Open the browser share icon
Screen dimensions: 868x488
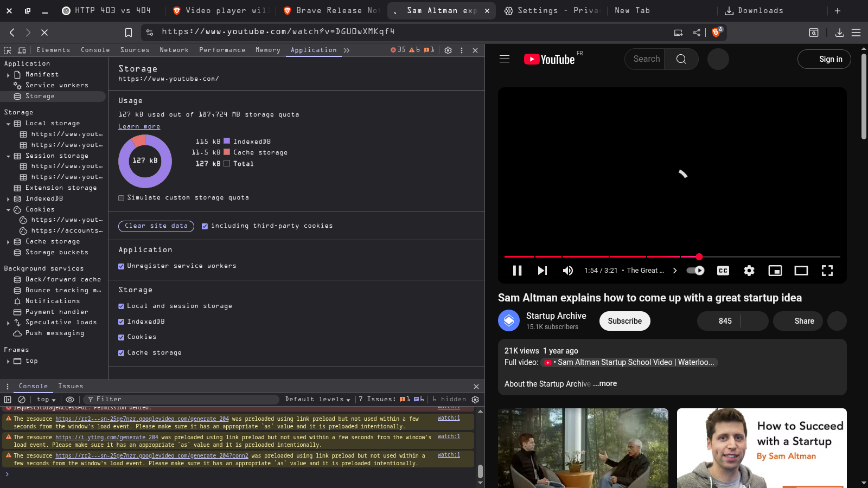pyautogui.click(x=697, y=33)
